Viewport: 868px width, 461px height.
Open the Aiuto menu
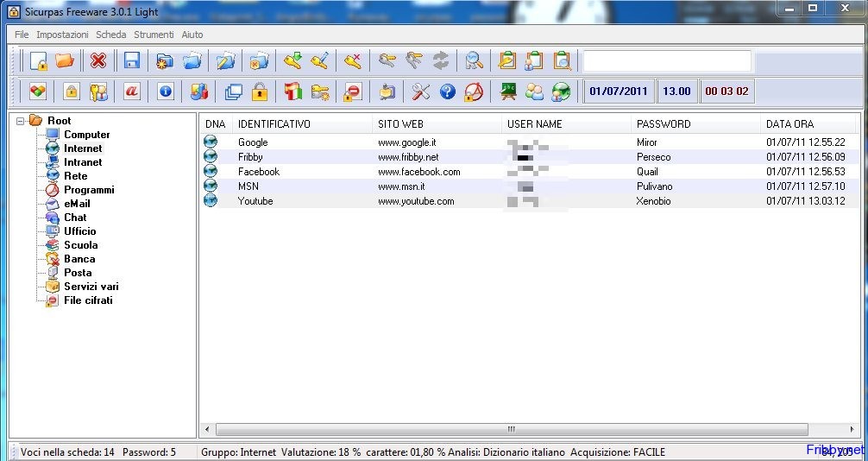tap(192, 35)
